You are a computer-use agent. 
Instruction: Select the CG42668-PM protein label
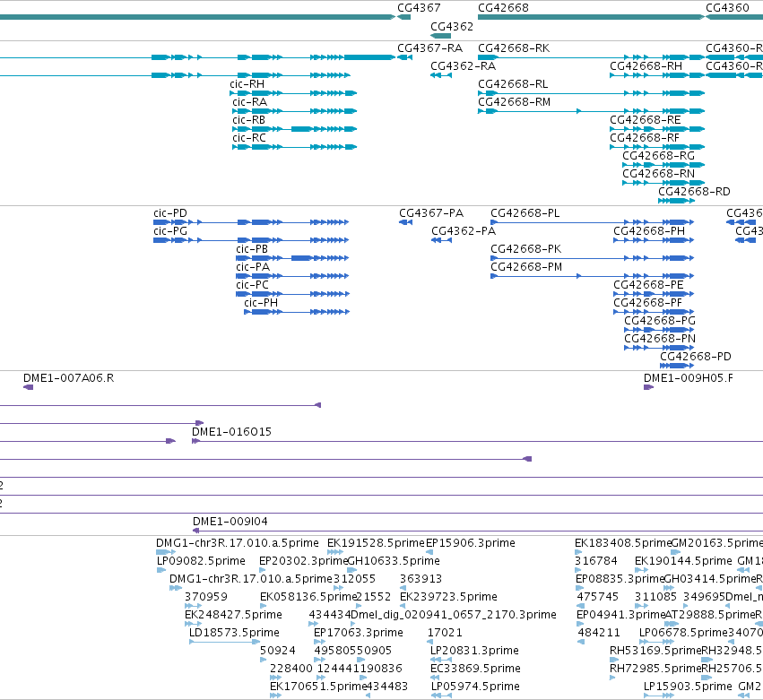tap(526, 267)
